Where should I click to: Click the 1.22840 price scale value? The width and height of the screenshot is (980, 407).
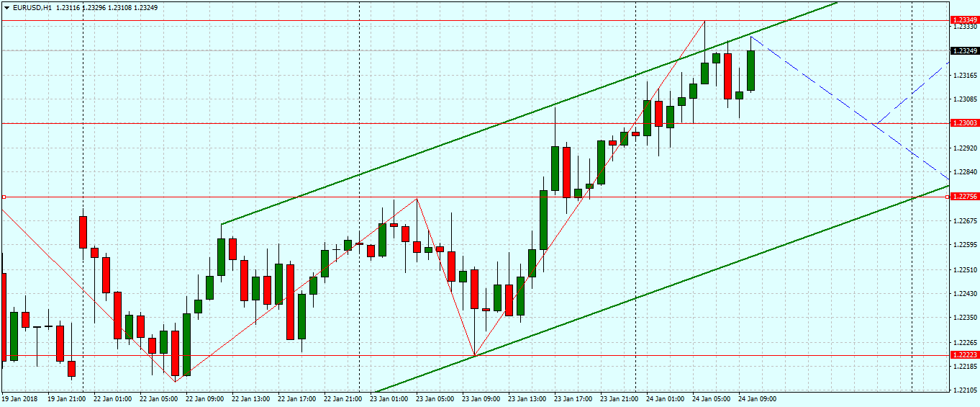(966, 172)
